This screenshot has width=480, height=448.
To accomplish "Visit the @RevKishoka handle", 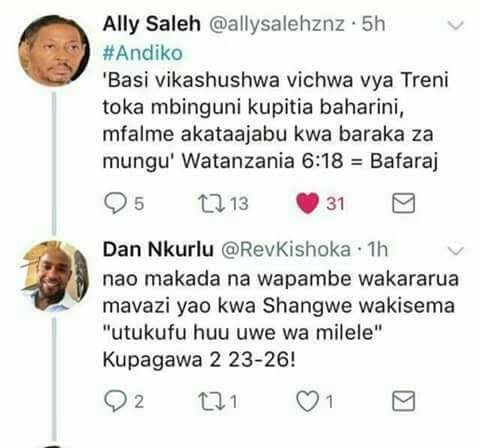I will 286,249.
